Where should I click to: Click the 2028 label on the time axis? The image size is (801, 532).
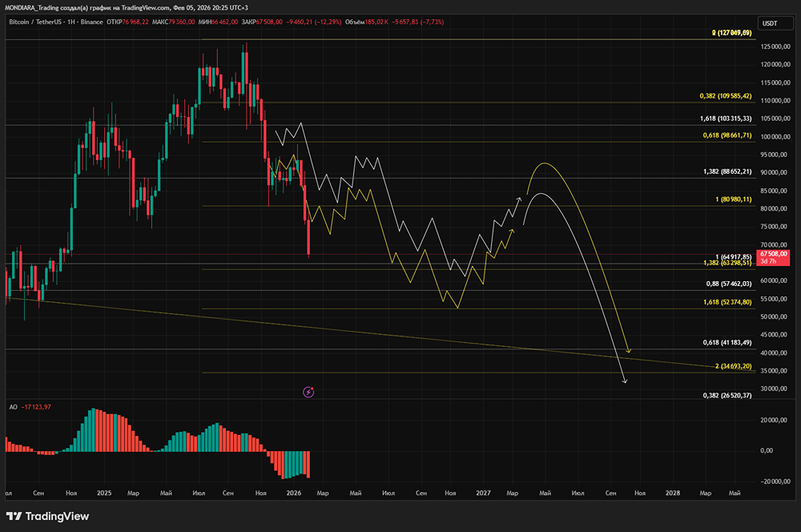[x=673, y=494]
